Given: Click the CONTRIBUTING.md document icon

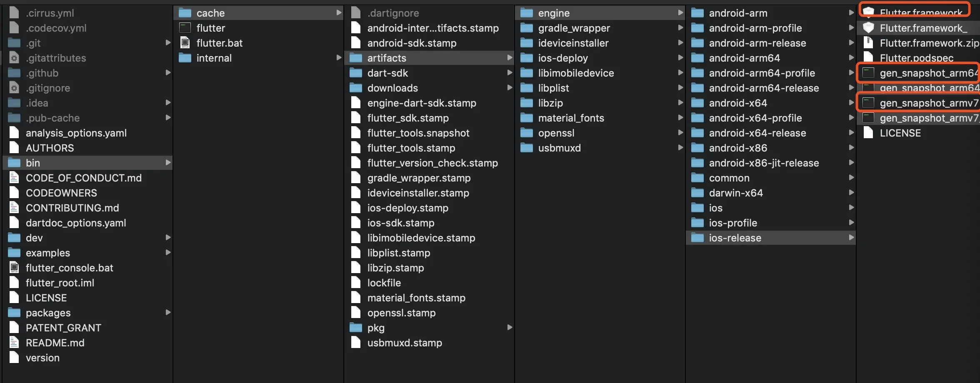Looking at the screenshot, I should 14,208.
